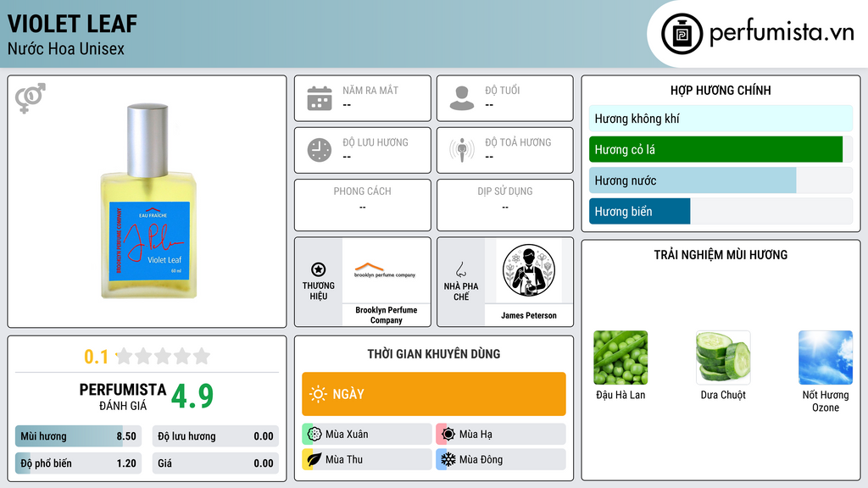Select the Mùa Thu season item
This screenshot has width=868, height=488.
(x=367, y=459)
